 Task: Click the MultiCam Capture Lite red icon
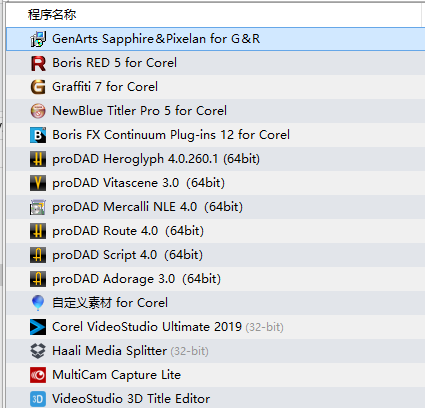coord(38,375)
